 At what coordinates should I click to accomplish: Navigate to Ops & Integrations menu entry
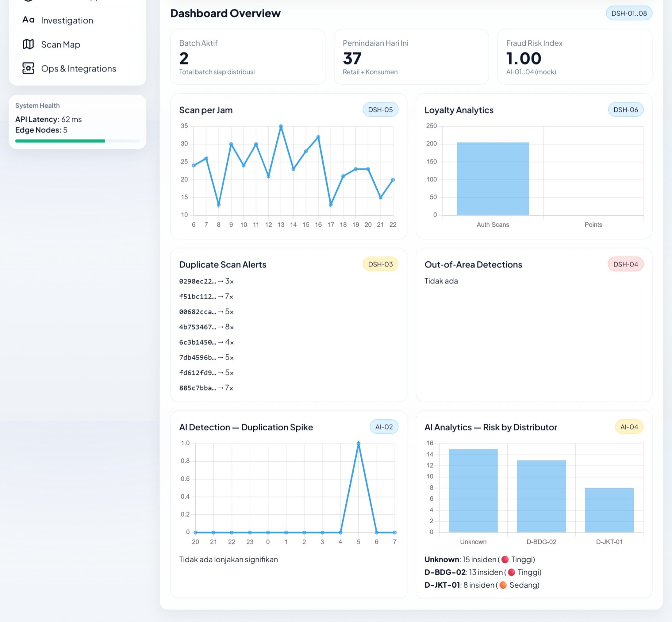point(78,68)
